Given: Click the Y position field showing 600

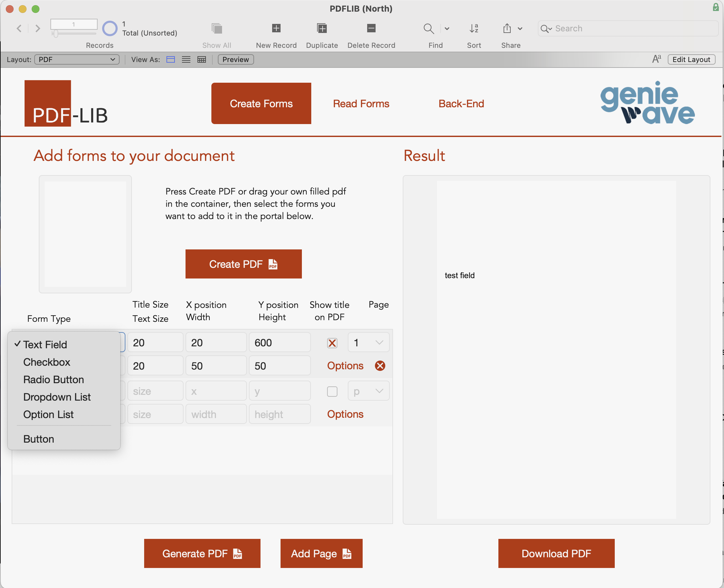Looking at the screenshot, I should point(280,343).
